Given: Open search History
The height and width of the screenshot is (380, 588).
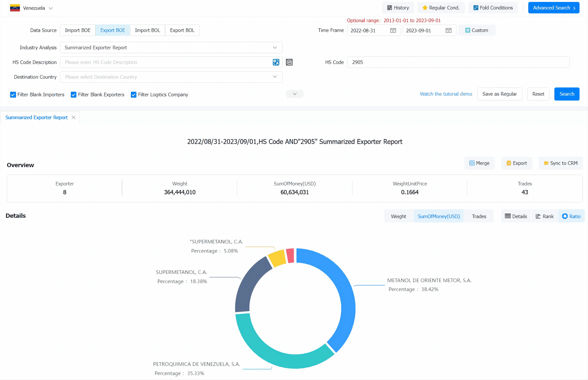Looking at the screenshot, I should coord(398,8).
